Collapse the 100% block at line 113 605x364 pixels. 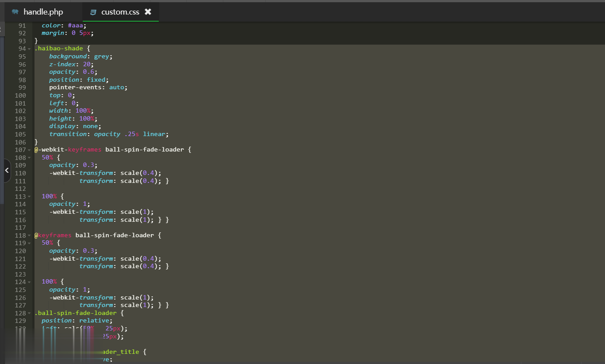point(29,197)
